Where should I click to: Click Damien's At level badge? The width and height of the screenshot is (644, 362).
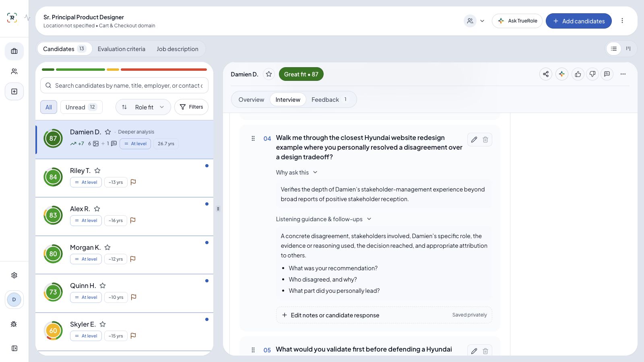[135, 144]
